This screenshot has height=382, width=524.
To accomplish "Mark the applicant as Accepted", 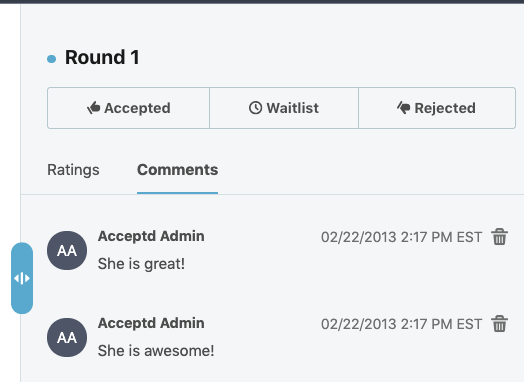I will point(129,108).
